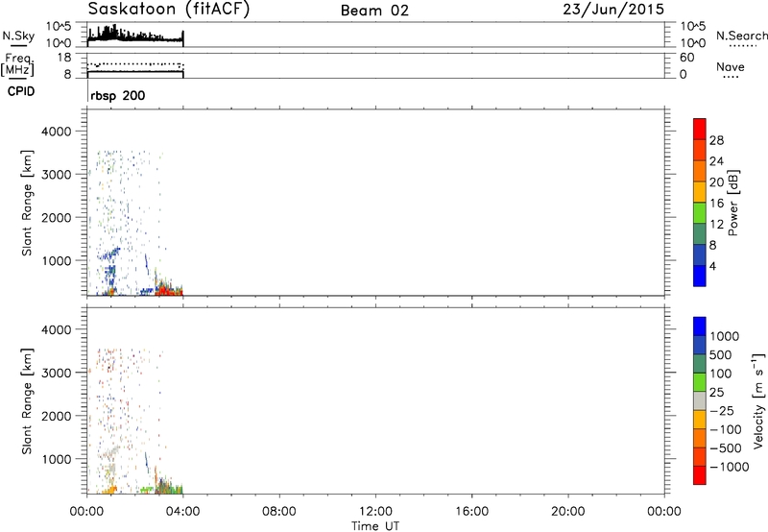Click the N.Search legend label
Screen dimensions: 768x532
741,36
